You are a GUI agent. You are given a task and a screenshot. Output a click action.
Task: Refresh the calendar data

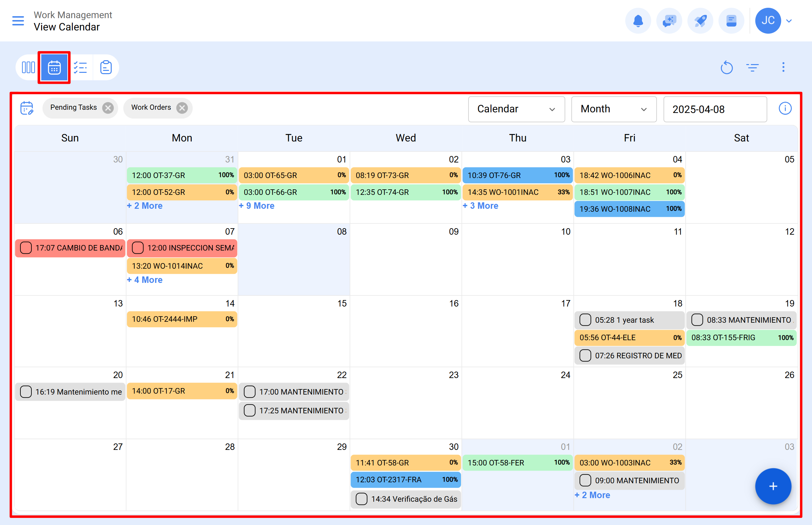(727, 67)
